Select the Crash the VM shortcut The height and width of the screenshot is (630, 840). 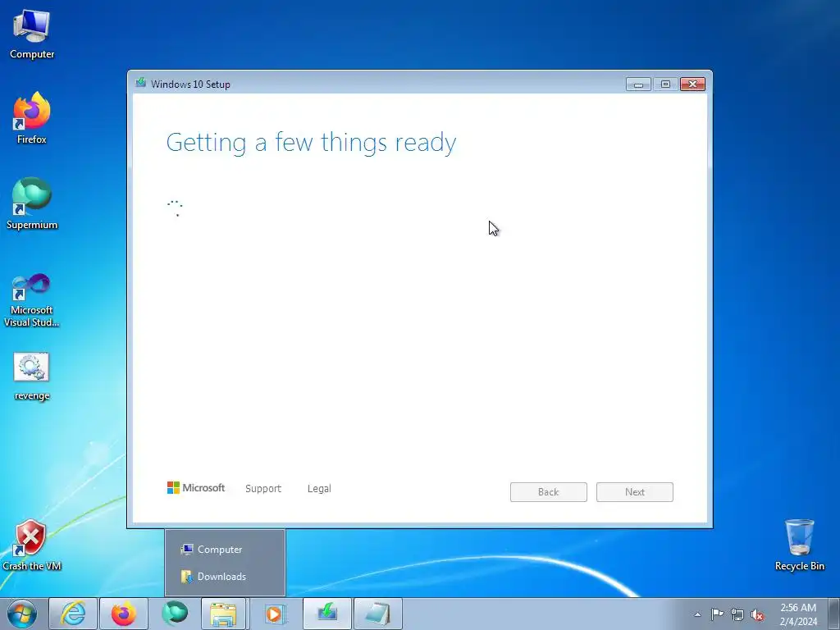(32, 545)
